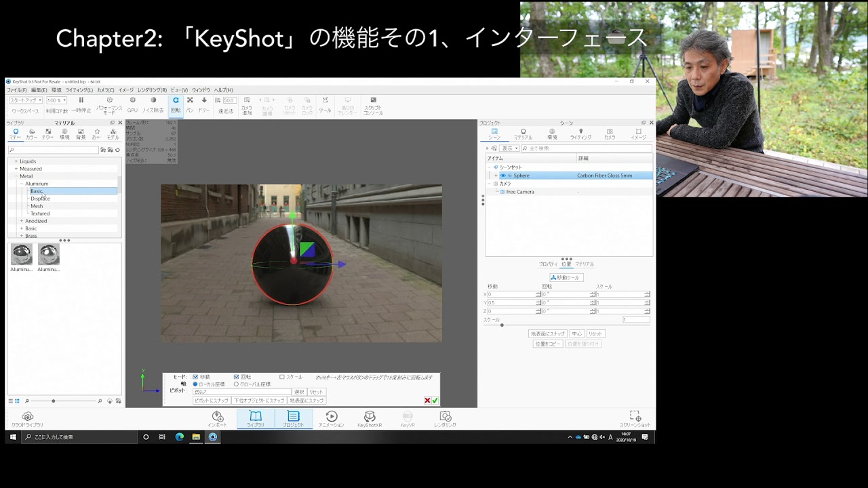Toggle visibility eye of Sphere
Viewport: 868px width, 488px height.
503,176
